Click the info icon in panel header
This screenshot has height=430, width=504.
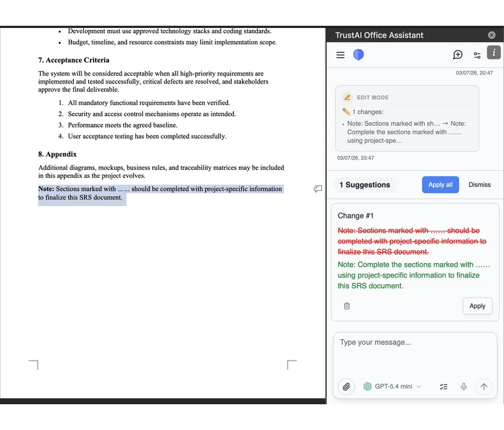coord(494,53)
